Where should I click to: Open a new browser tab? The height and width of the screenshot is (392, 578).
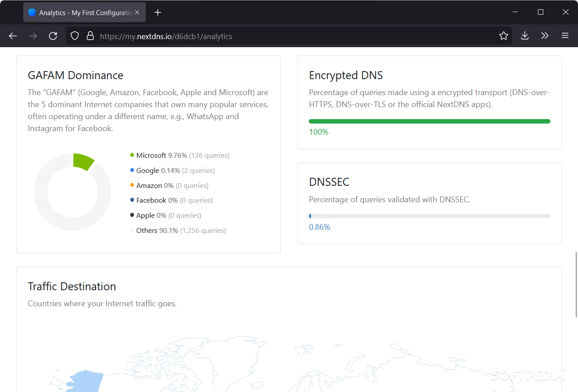pyautogui.click(x=158, y=12)
